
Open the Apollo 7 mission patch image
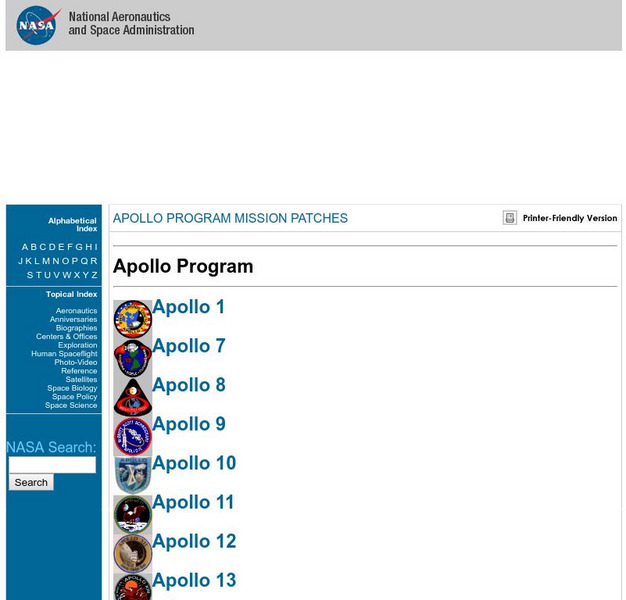[x=133, y=358]
